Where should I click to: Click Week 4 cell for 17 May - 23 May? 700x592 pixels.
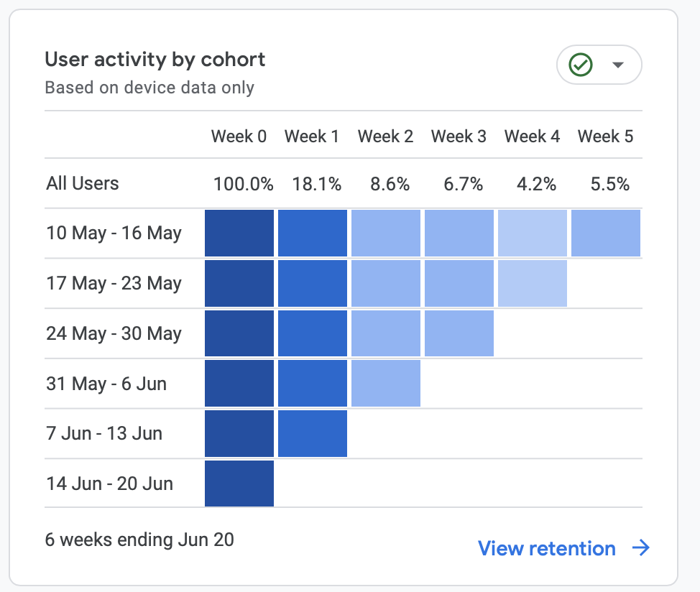pyautogui.click(x=533, y=283)
